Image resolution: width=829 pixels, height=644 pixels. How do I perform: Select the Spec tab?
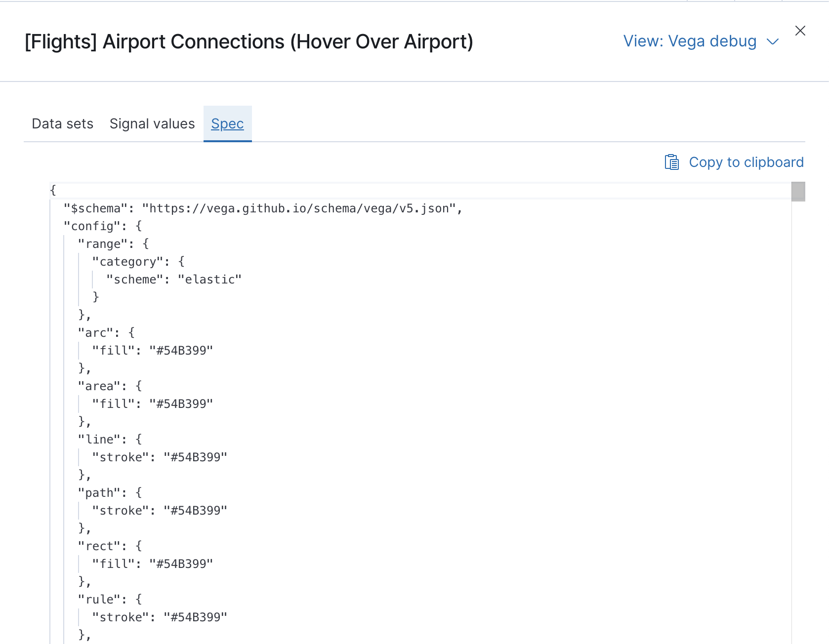[x=227, y=123]
